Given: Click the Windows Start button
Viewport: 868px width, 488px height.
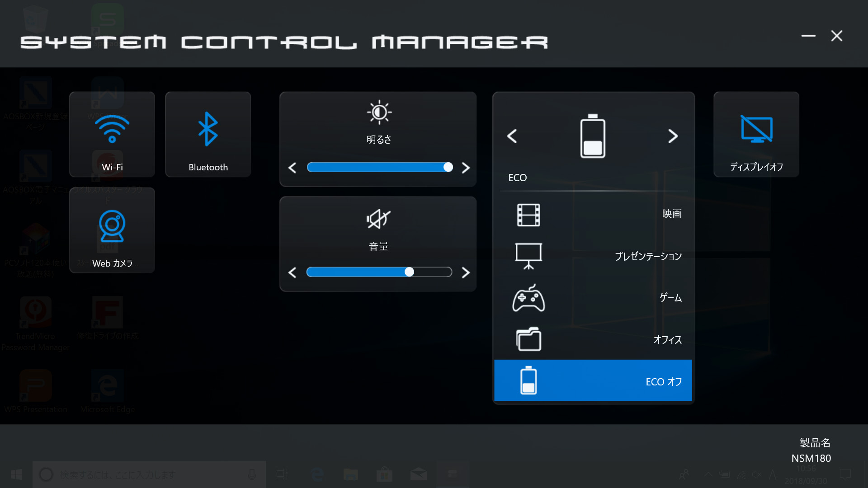Looking at the screenshot, I should [x=15, y=474].
